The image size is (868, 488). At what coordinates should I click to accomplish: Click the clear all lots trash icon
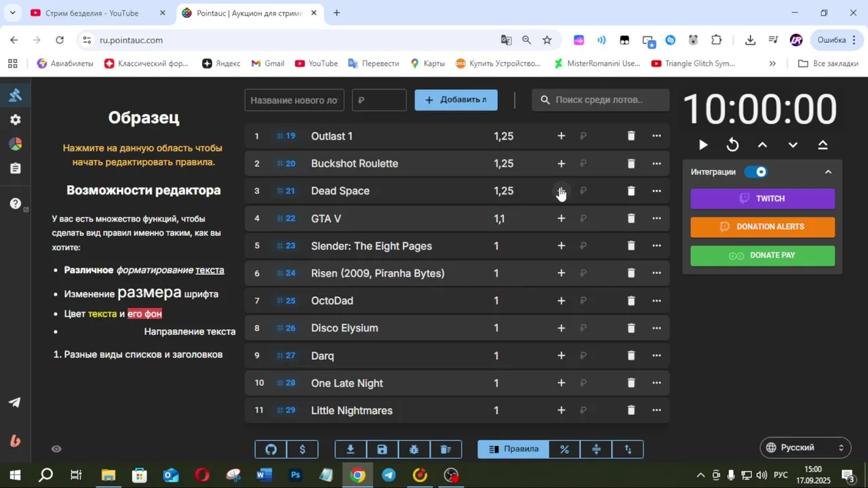tap(446, 449)
